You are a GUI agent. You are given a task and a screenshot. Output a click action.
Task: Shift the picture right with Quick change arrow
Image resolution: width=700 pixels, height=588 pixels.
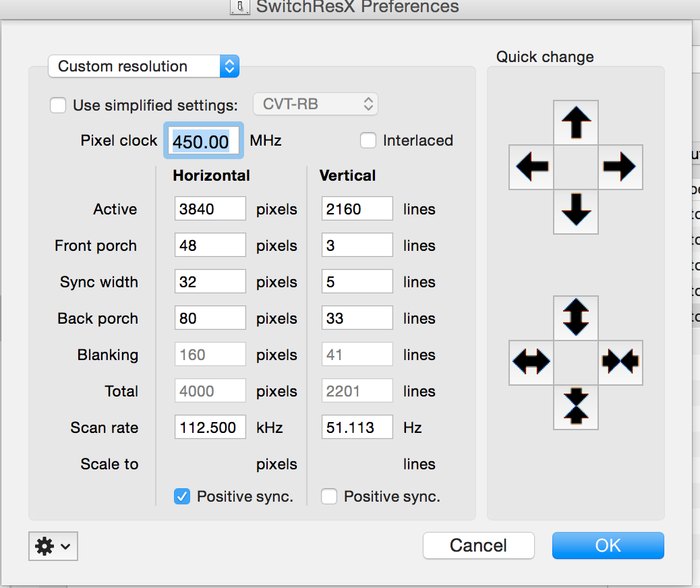point(620,167)
